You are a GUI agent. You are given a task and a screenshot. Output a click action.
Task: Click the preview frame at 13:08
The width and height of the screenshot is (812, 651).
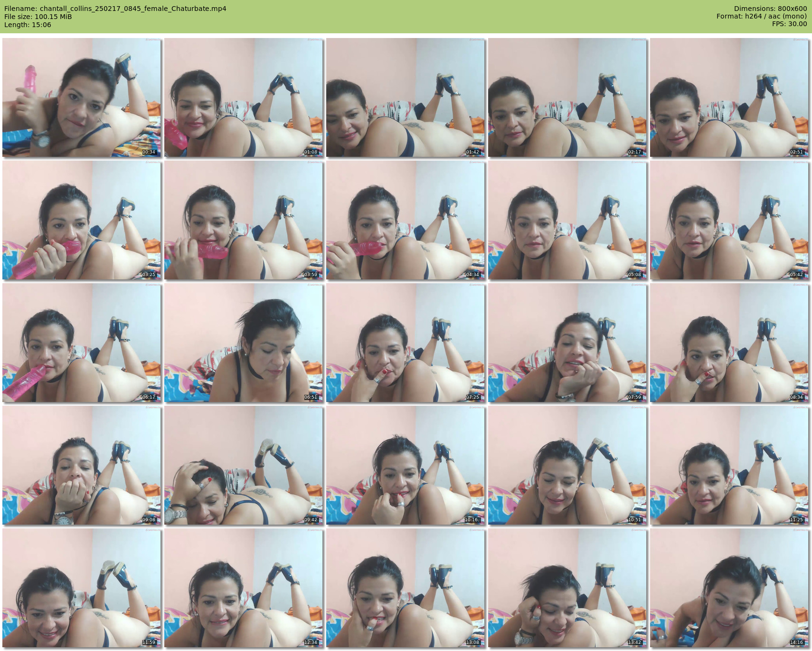[x=406, y=588]
